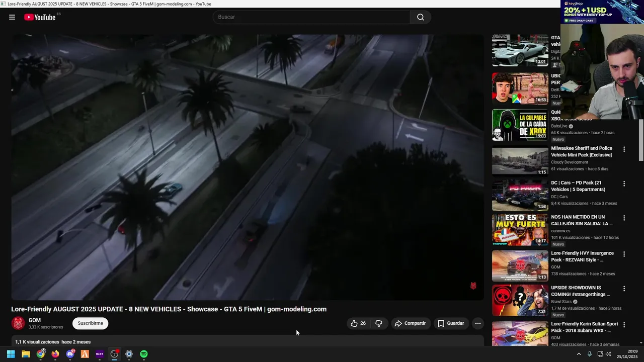Open 'NOS HAN METIDO EN UN CALLEJÓN' title
Screen dimensions: 644x362
582,220
